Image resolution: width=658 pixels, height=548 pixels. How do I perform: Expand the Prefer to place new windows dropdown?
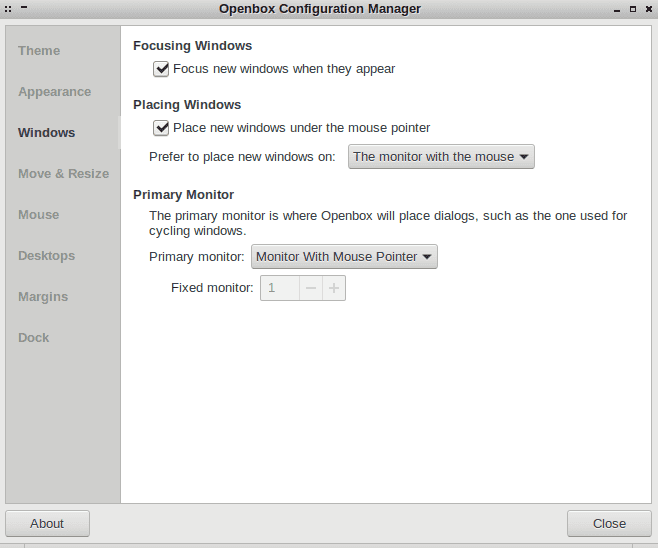click(441, 157)
